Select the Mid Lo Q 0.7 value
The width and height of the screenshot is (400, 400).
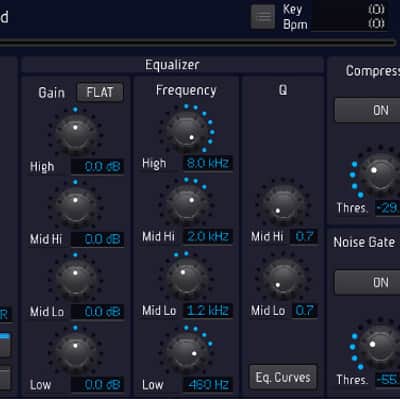(304, 311)
